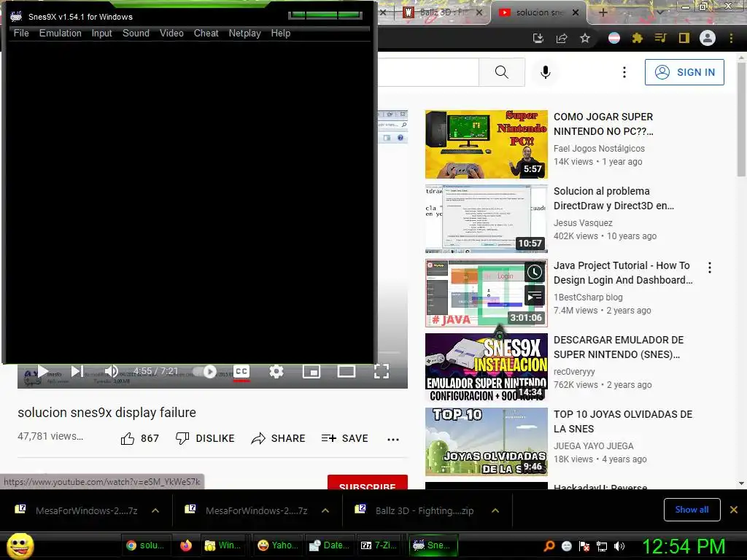Toggle closed captions on the video
This screenshot has width=747, height=560.
coord(241,371)
